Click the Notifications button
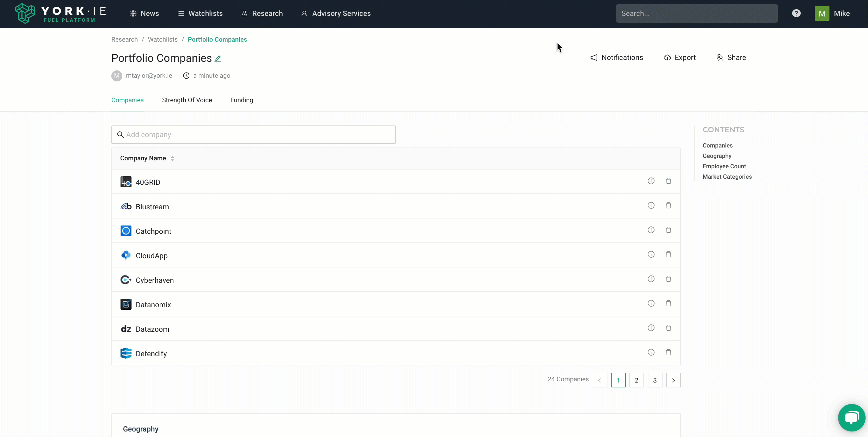 coord(617,58)
